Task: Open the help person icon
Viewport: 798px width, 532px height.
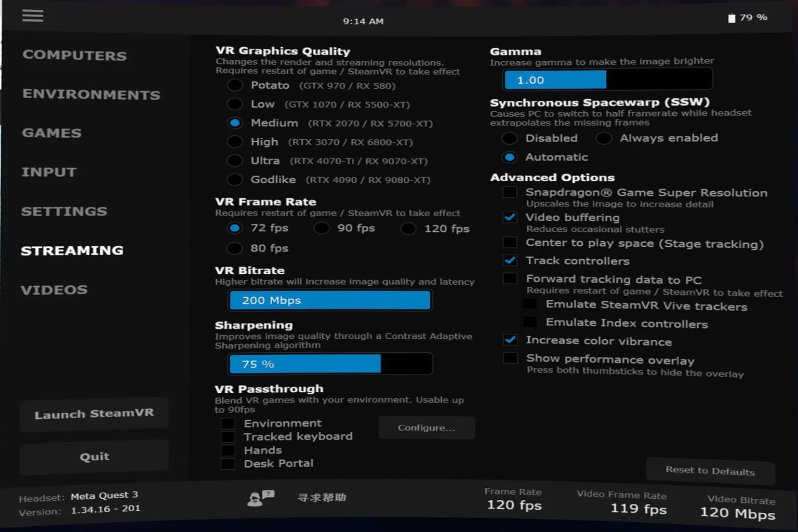Action: (x=260, y=498)
